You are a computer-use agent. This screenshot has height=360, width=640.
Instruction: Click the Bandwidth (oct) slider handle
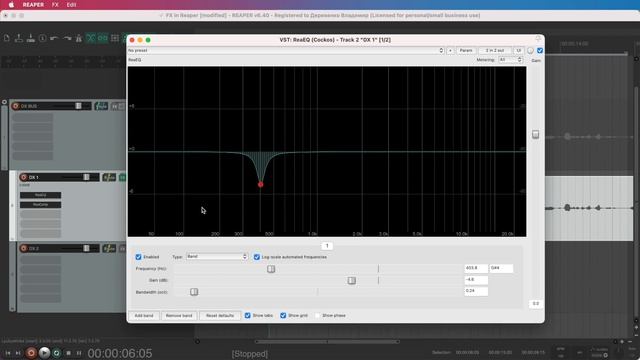point(194,292)
